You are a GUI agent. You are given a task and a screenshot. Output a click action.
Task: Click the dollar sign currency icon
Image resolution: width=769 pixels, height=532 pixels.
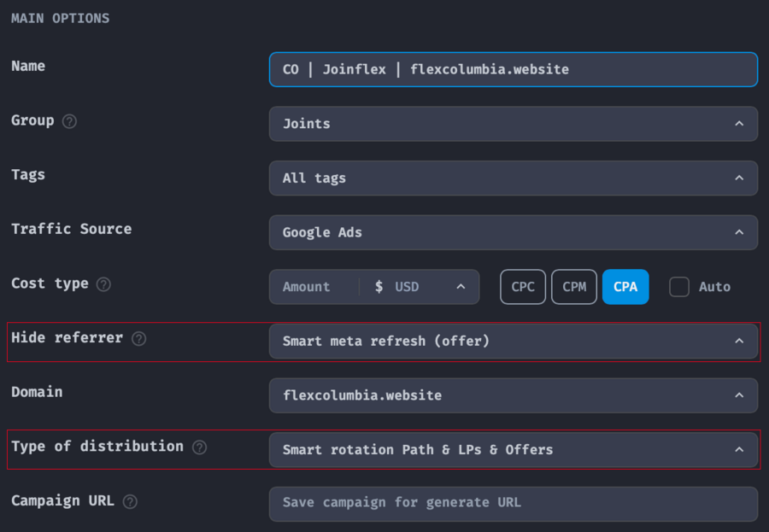(x=379, y=287)
